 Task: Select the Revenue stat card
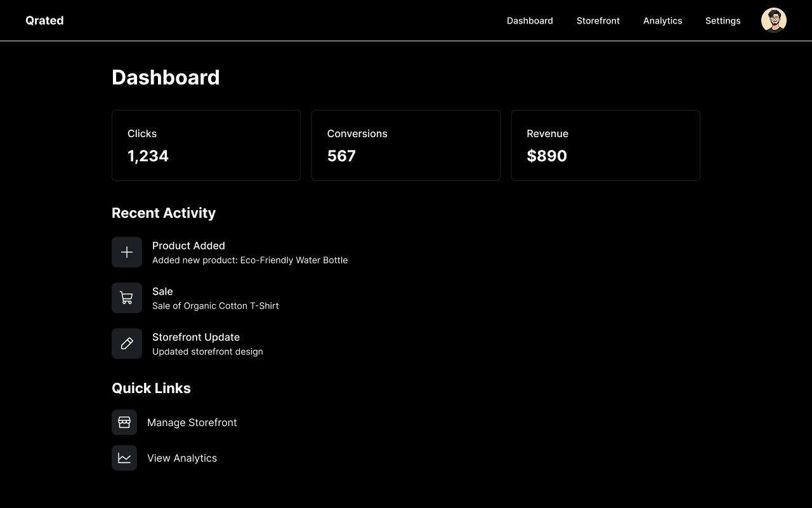point(606,145)
